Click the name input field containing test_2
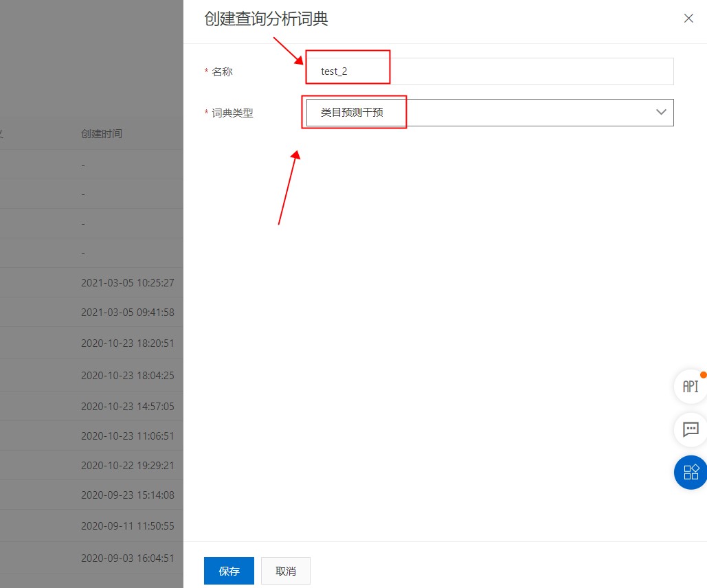 (490, 71)
